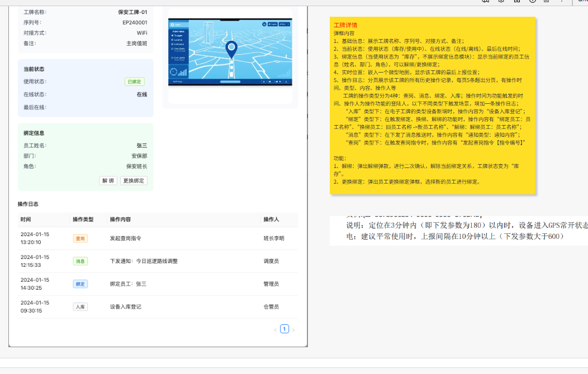Open the mini map thumbnail
The image size is (588, 374).
click(230, 52)
